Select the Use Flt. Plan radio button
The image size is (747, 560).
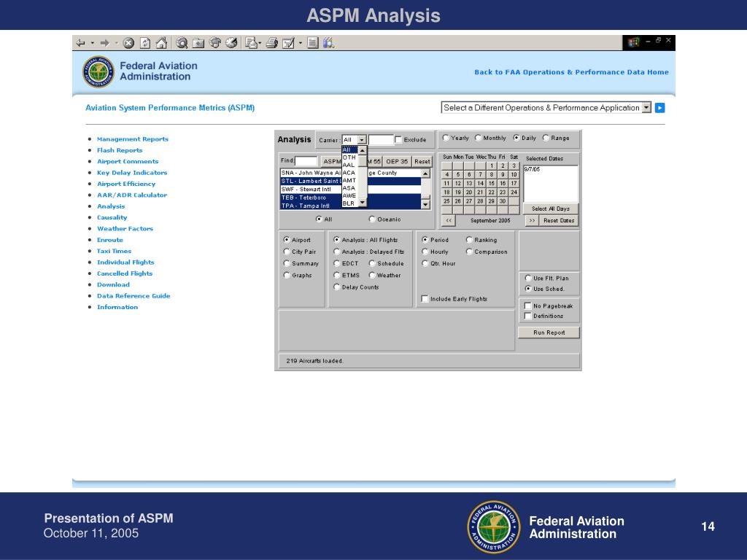(528, 278)
